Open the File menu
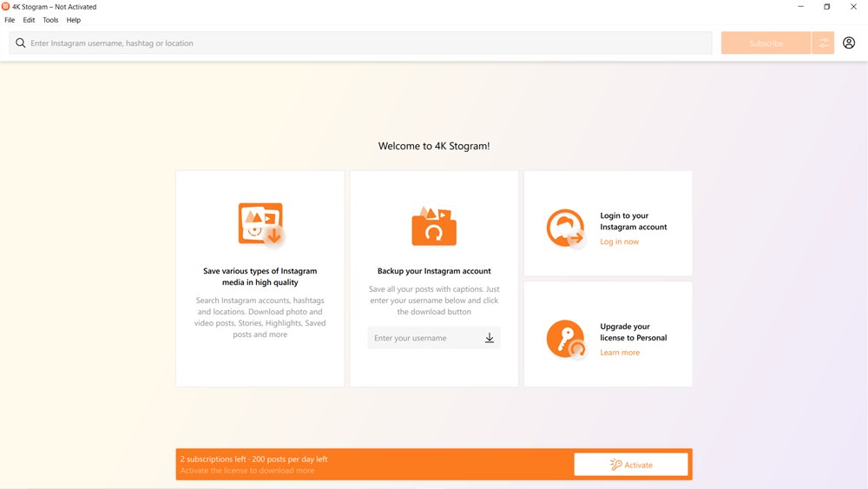This screenshot has width=868, height=489. coord(10,20)
